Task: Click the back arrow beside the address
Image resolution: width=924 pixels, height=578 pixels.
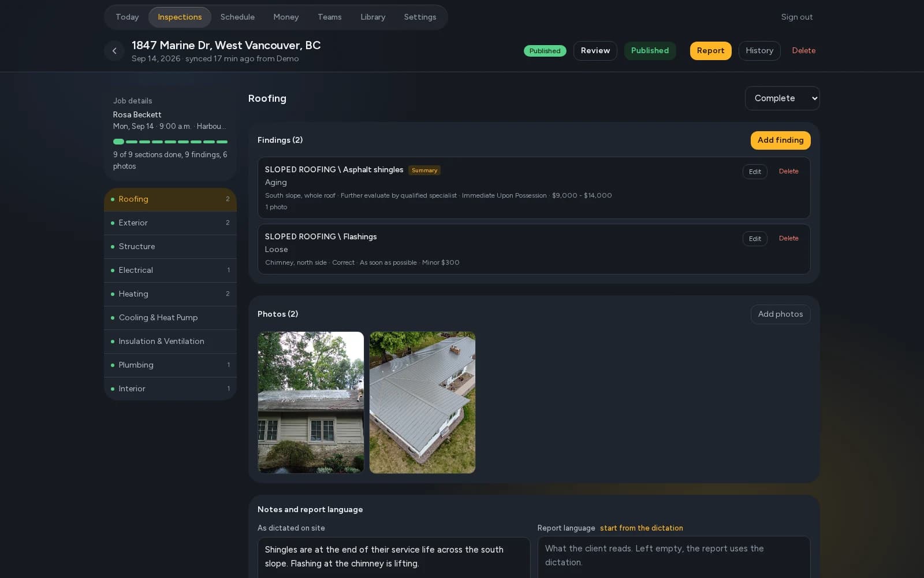Action: click(114, 51)
